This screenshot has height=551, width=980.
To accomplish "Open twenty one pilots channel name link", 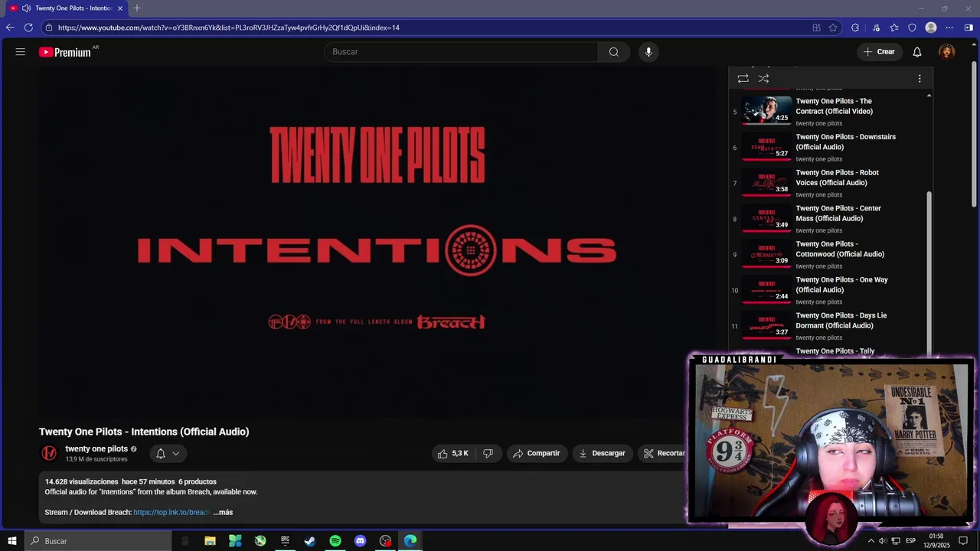I will click(x=96, y=449).
